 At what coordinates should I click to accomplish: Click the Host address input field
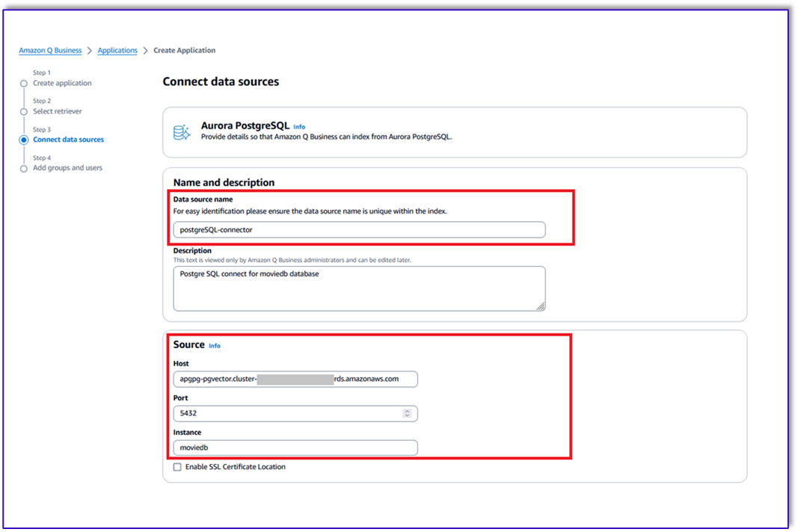[295, 379]
